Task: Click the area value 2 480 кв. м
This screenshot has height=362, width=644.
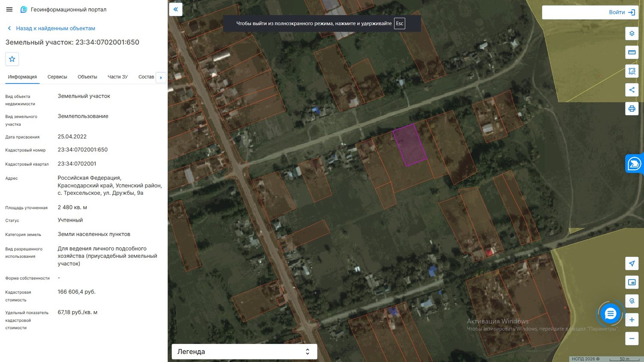Action: coord(73,208)
